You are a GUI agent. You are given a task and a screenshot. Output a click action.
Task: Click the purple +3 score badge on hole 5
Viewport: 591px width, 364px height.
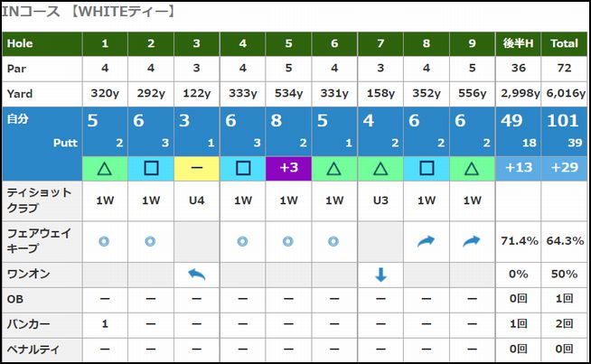point(288,167)
